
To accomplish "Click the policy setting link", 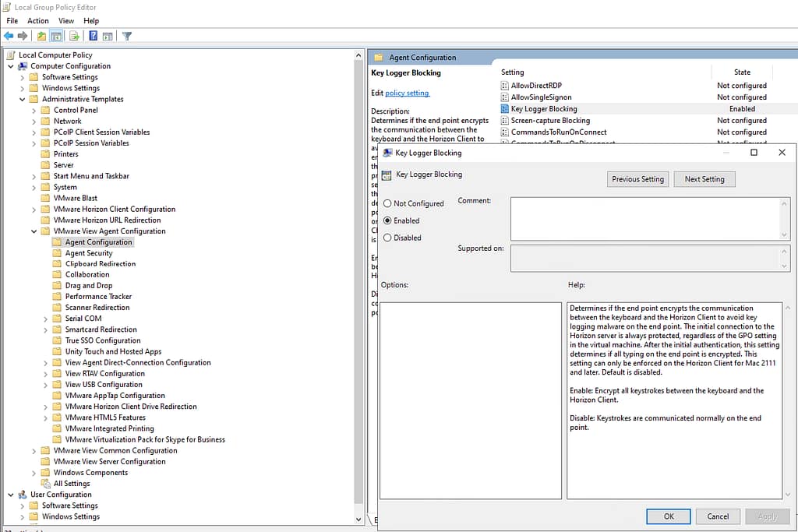I will pyautogui.click(x=407, y=93).
